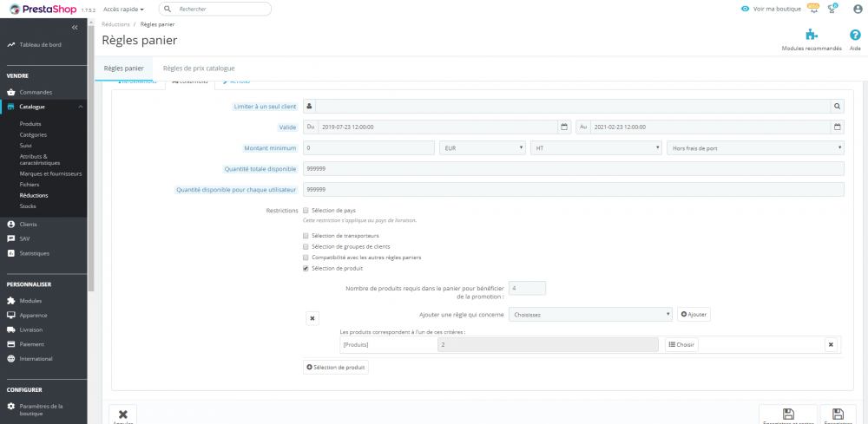868x424 pixels.
Task: Click Quantité totale disponible field
Action: [574, 168]
